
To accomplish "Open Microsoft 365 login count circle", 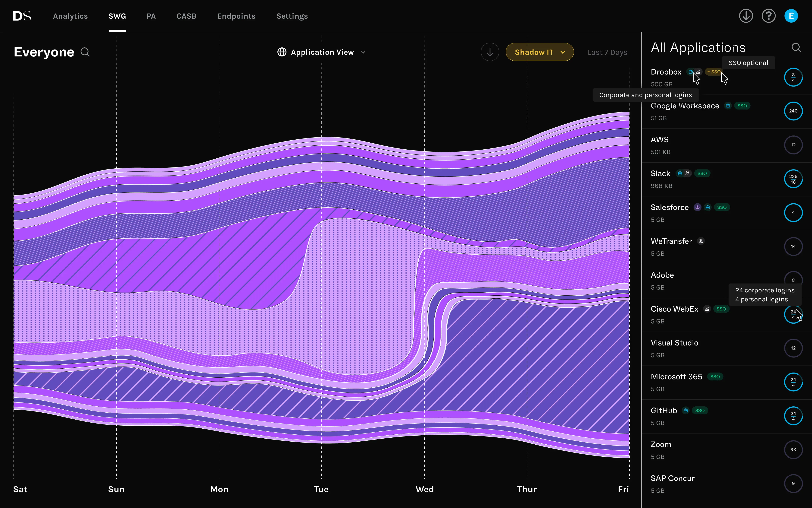I will (793, 382).
